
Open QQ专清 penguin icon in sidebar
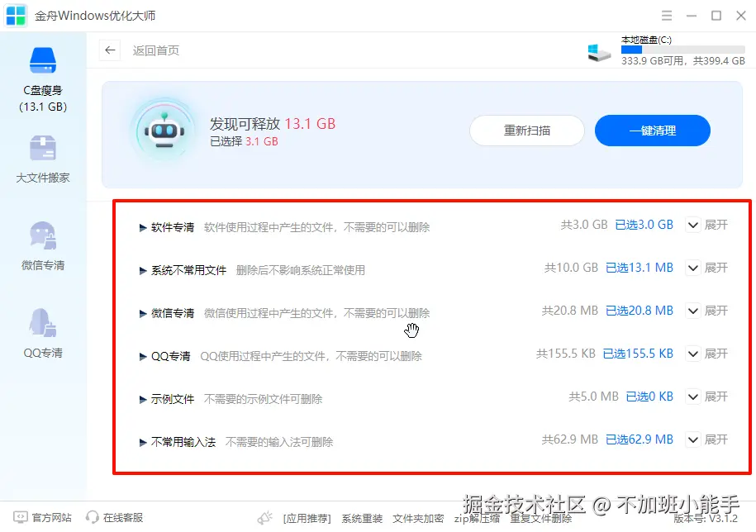click(x=43, y=322)
